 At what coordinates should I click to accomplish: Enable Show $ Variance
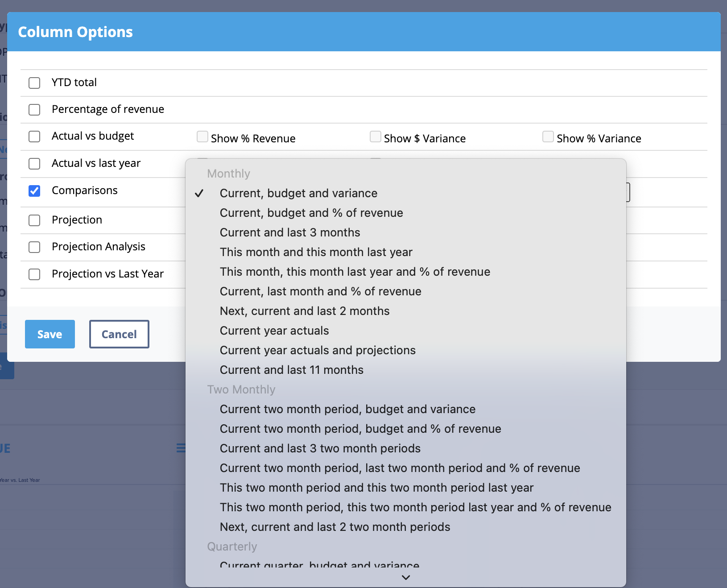(376, 137)
